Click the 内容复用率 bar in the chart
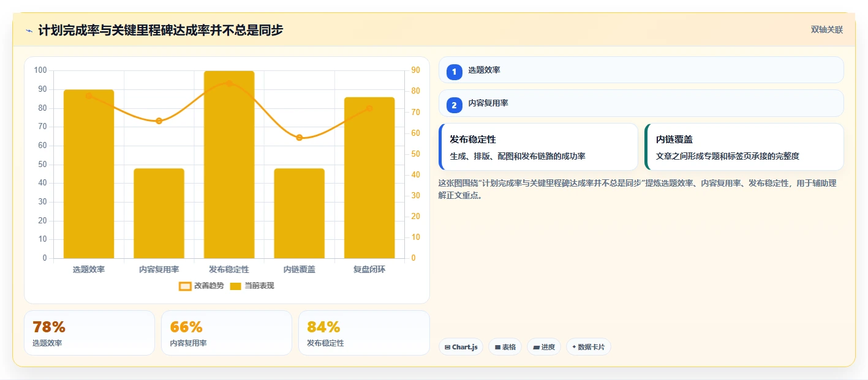 point(159,214)
